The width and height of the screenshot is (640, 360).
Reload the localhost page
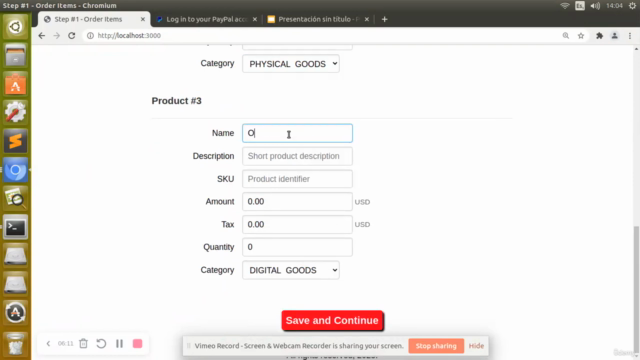[71, 36]
